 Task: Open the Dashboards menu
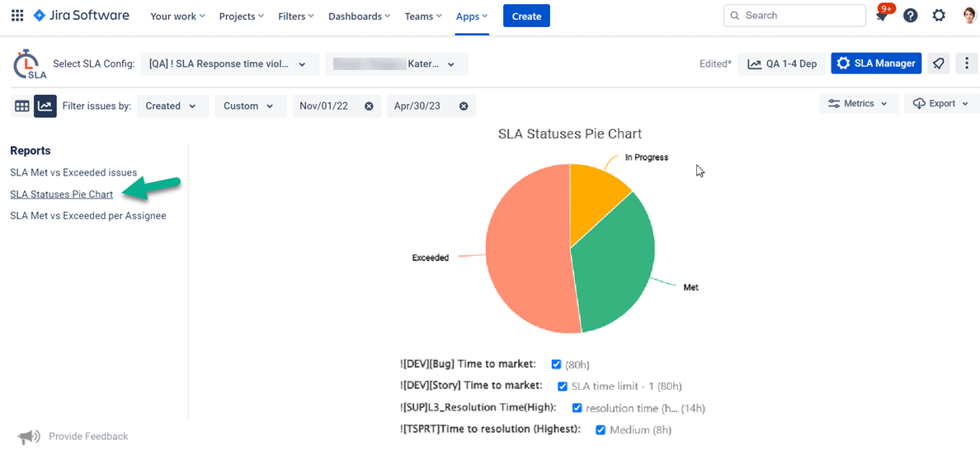tap(360, 16)
